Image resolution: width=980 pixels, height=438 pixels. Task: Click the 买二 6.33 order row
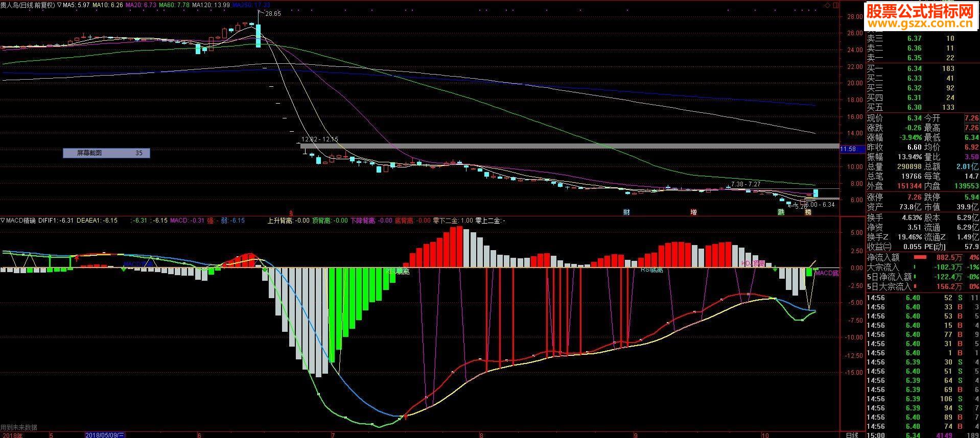923,78
